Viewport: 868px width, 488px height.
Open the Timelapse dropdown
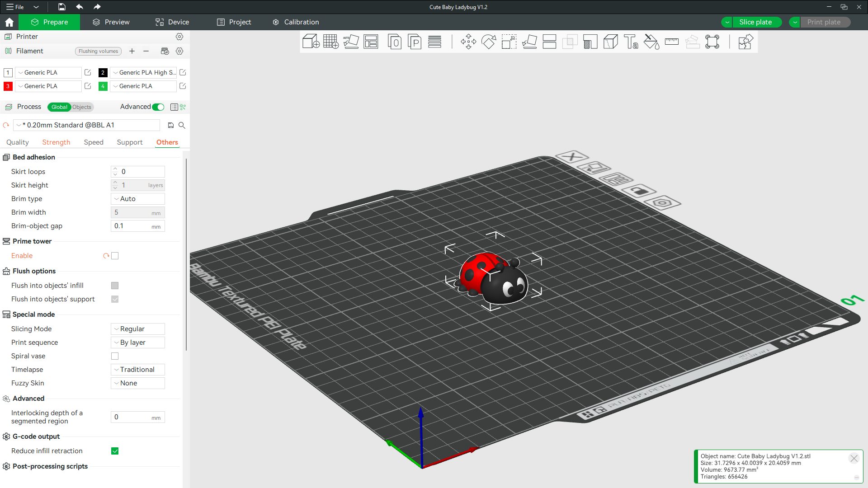tap(137, 370)
